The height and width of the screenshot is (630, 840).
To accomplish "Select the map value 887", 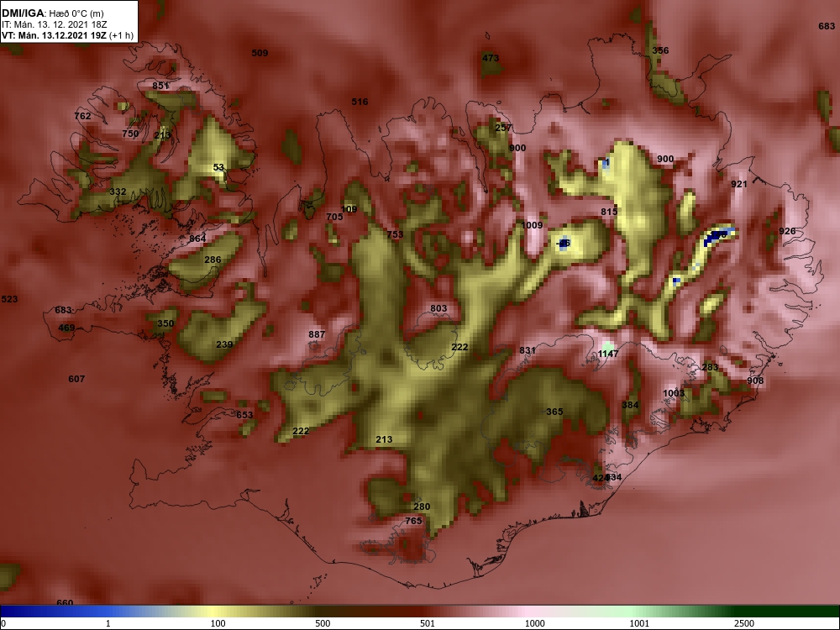I will click(x=317, y=334).
